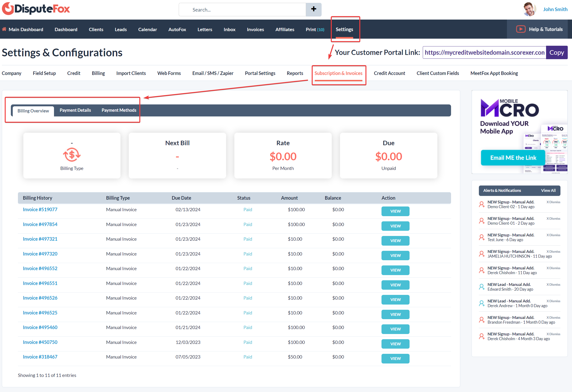Dismiss the Test June signup notification
The height and width of the screenshot is (392, 572).
point(553,235)
